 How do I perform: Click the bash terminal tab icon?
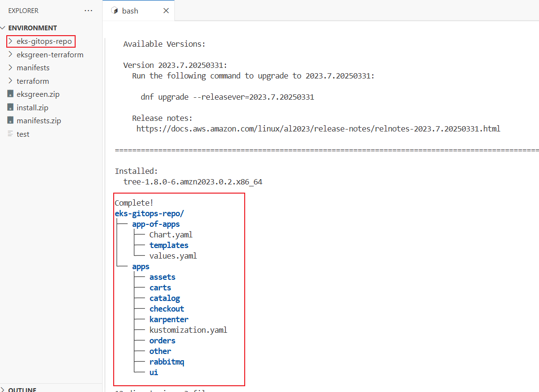[115, 11]
